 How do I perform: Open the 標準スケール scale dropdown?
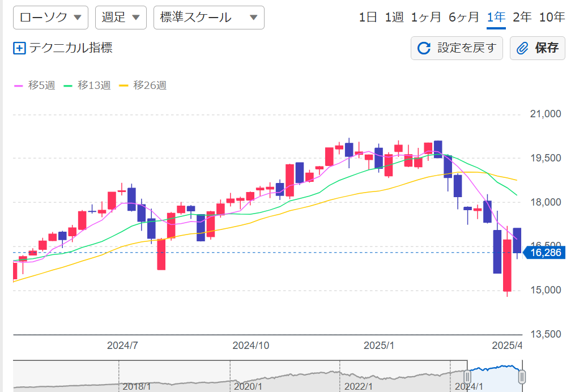[208, 18]
